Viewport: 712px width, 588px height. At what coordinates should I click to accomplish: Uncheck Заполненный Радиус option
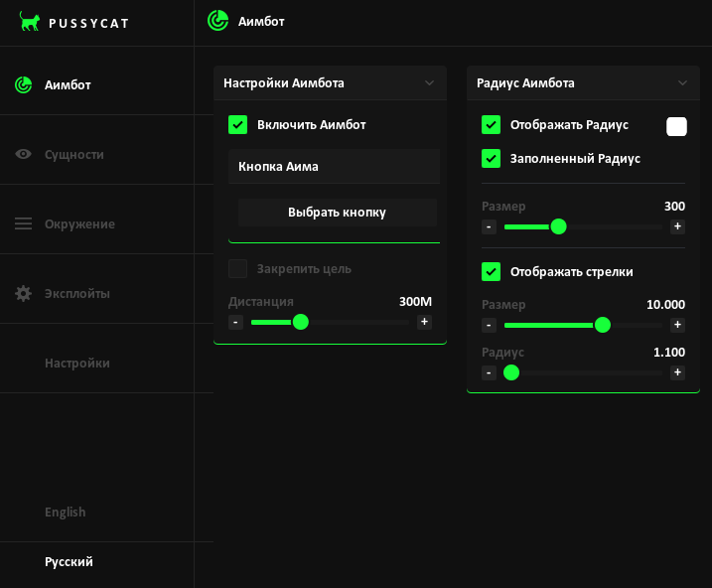[x=491, y=158]
